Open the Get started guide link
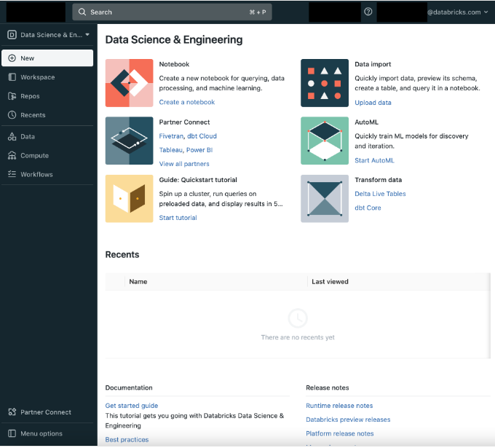 (x=132, y=406)
